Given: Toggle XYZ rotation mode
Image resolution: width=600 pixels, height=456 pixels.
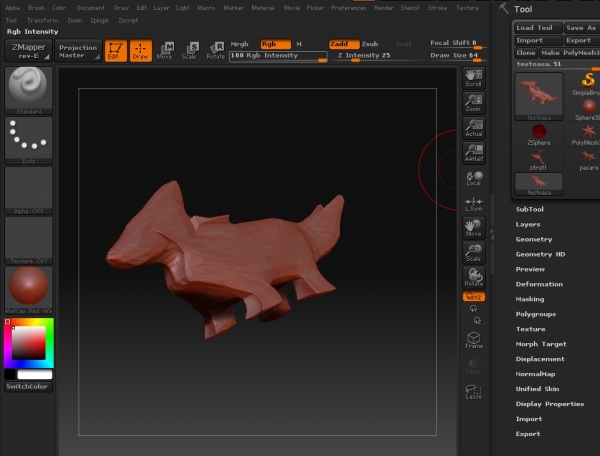Looking at the screenshot, I should pyautogui.click(x=474, y=297).
